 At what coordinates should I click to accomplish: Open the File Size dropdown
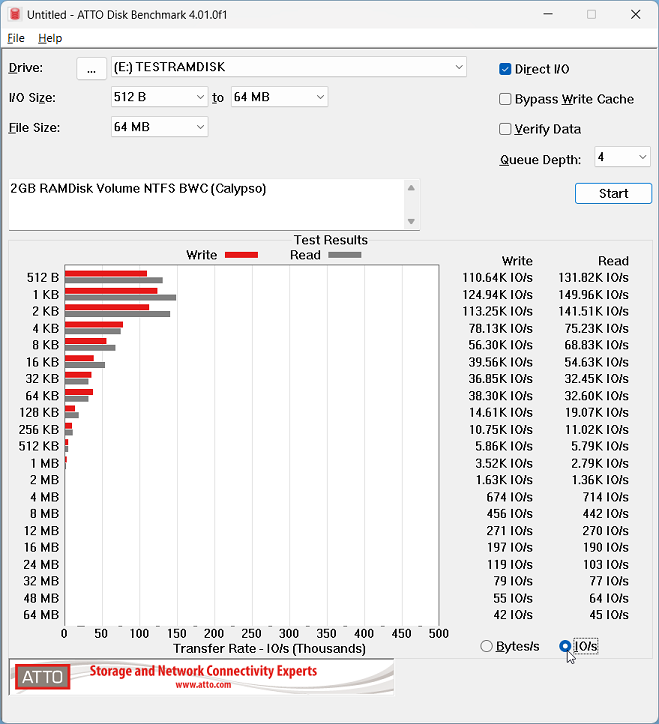[159, 127]
